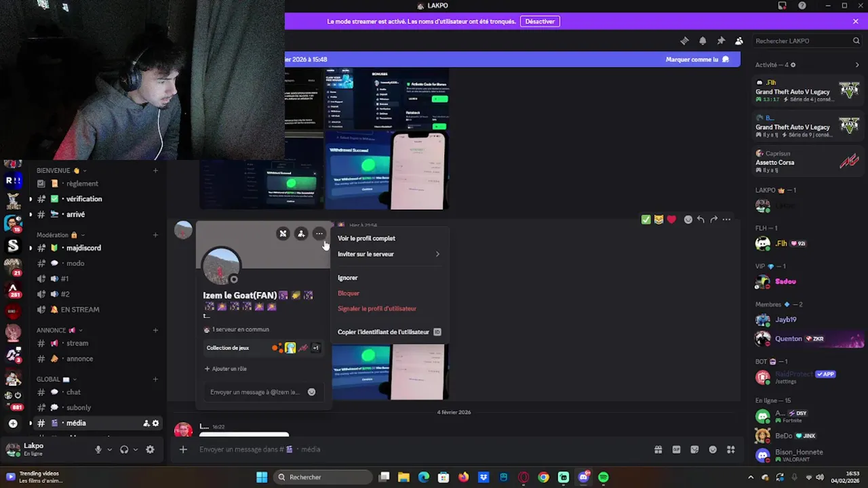Collapse the ANNONCE category

click(x=60, y=330)
